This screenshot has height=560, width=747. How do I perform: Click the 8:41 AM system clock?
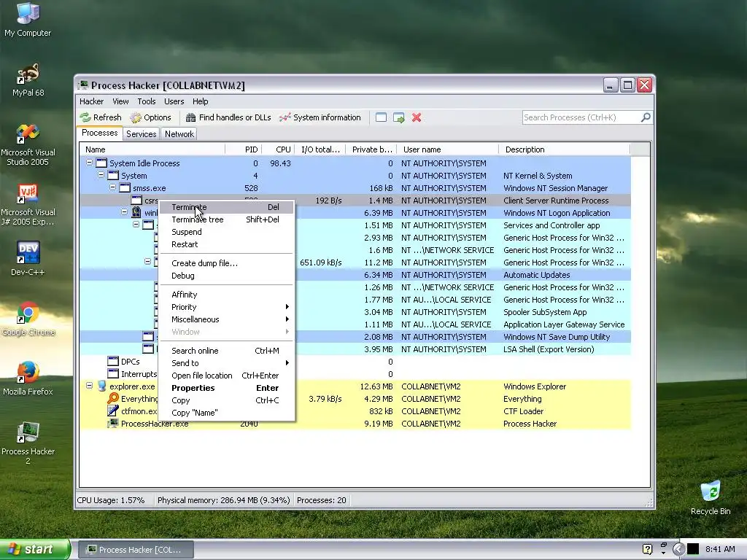pyautogui.click(x=720, y=550)
